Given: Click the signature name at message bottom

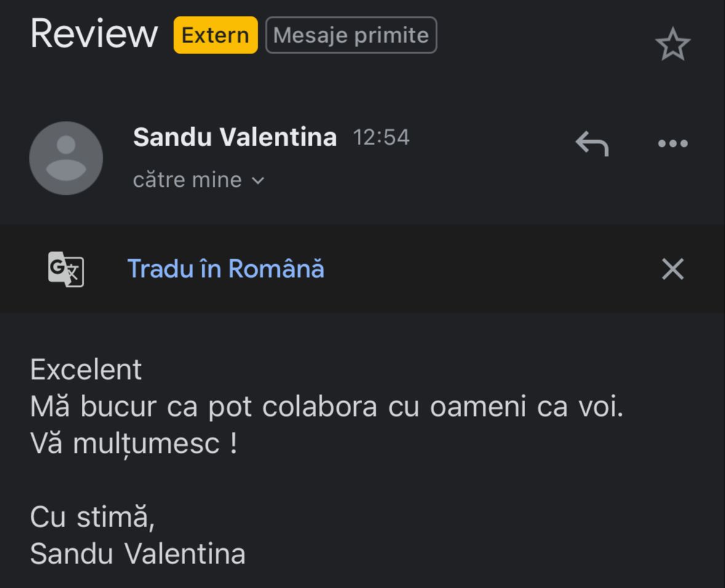Looking at the screenshot, I should (x=138, y=554).
